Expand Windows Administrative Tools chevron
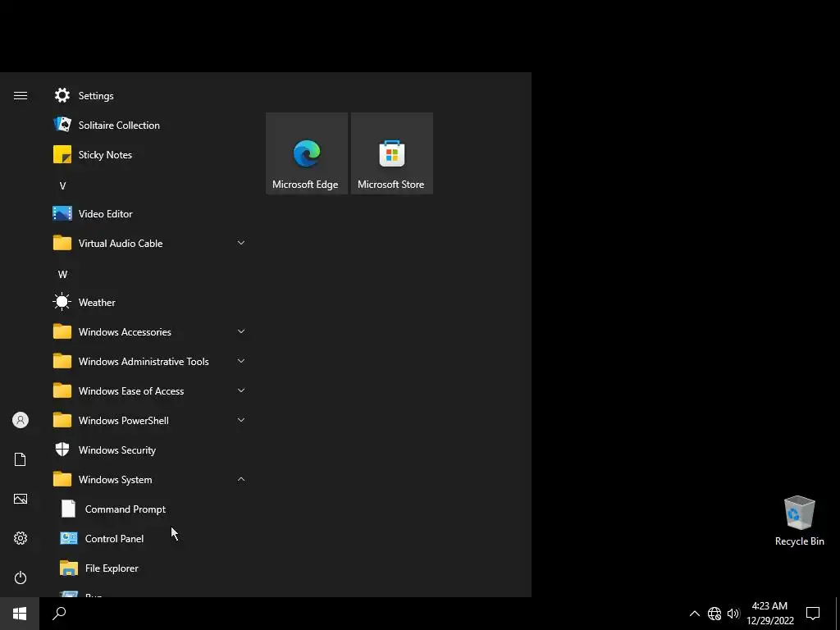840x630 pixels. tap(241, 361)
